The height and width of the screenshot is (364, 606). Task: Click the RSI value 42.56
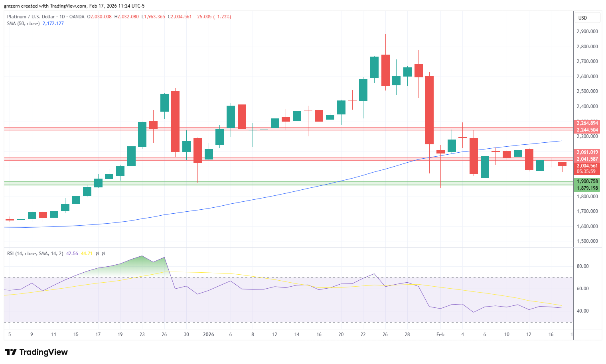[72, 254]
